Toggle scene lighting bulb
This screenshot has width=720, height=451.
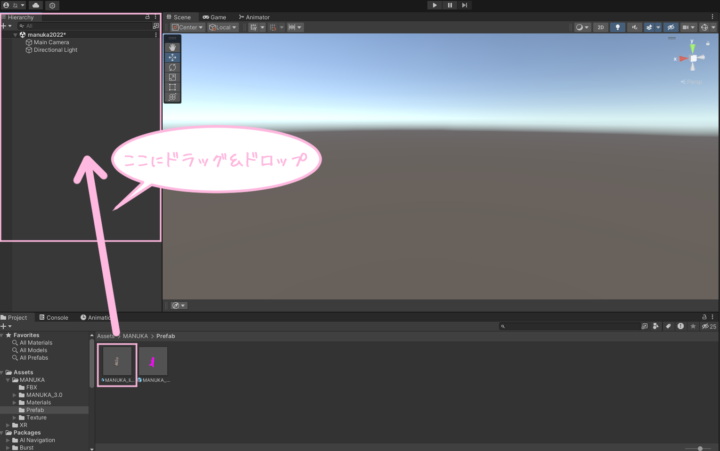618,27
